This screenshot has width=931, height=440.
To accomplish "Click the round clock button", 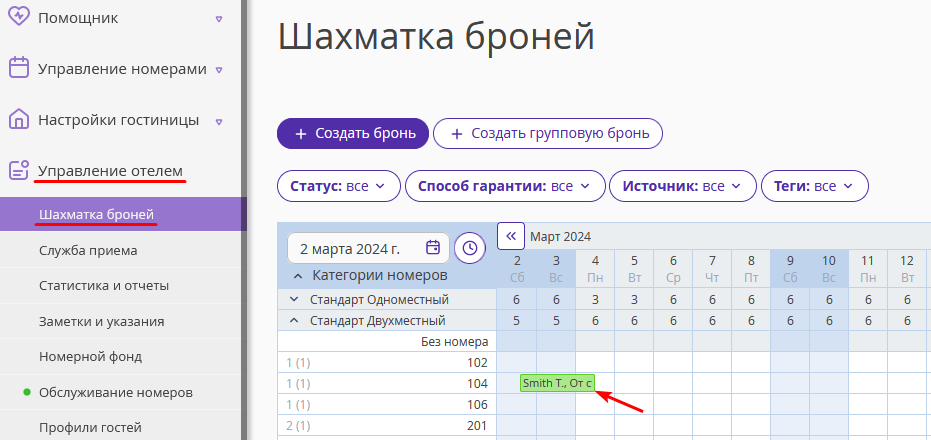I will [470, 248].
